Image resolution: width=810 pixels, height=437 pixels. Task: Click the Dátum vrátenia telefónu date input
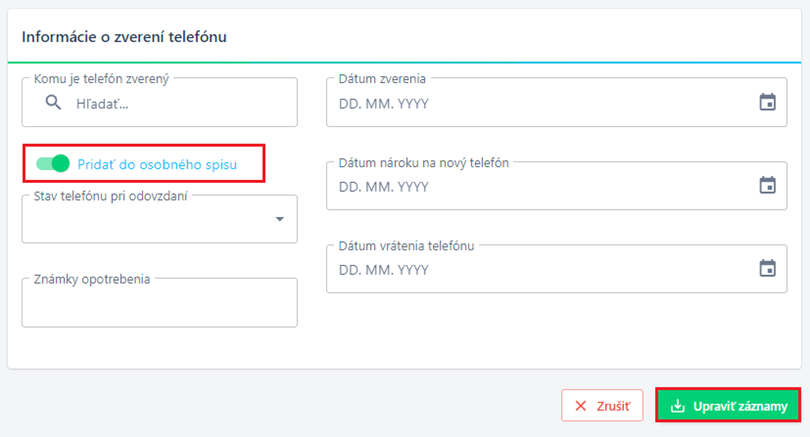click(x=557, y=269)
